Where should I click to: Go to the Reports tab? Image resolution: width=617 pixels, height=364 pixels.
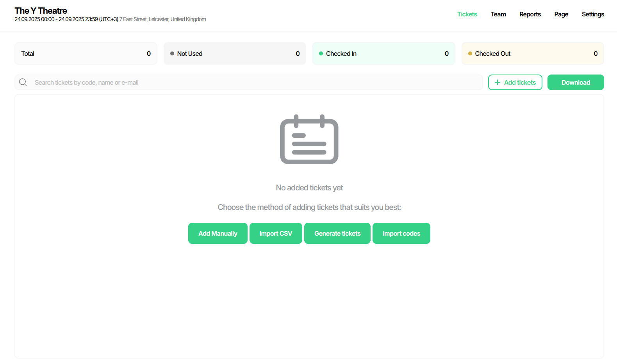point(530,14)
